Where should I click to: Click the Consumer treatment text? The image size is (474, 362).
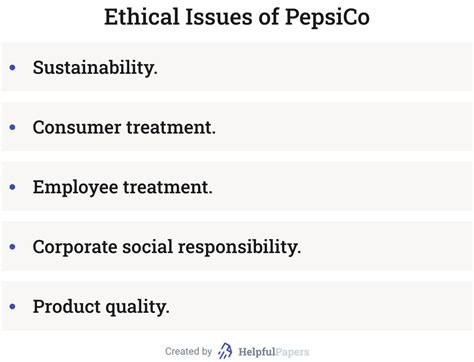point(124,127)
